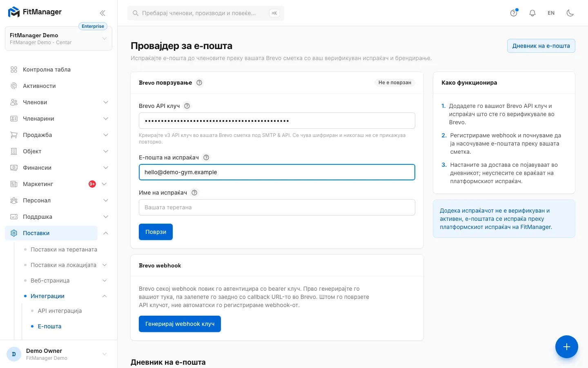
Task: Click the Поддршка ticket icon
Action: (14, 217)
